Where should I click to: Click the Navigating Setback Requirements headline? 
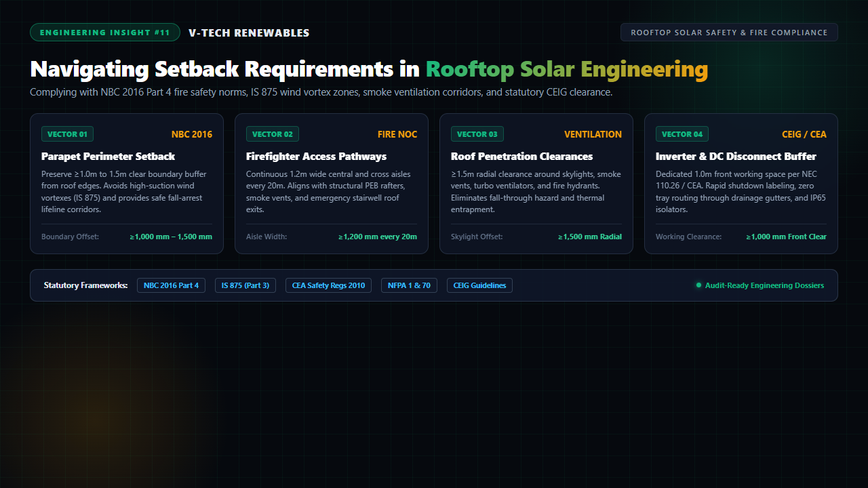[x=369, y=69]
